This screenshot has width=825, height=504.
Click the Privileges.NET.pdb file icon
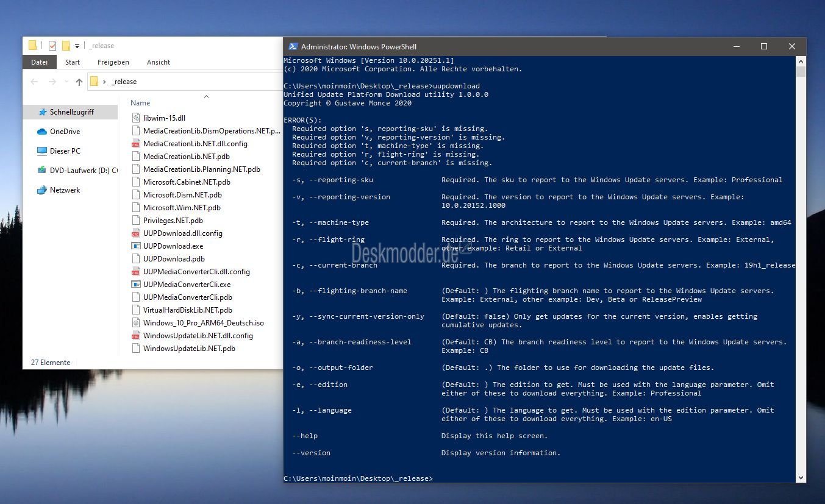click(x=136, y=220)
